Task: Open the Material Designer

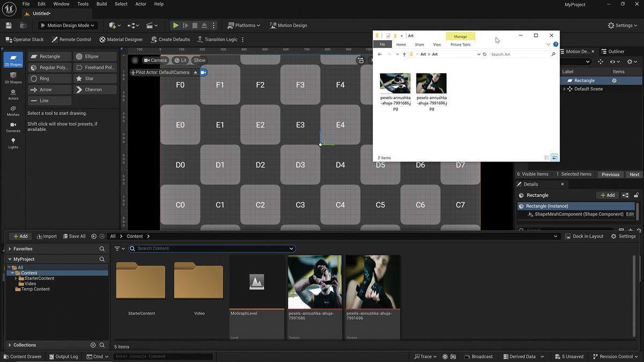Action: pos(121,39)
